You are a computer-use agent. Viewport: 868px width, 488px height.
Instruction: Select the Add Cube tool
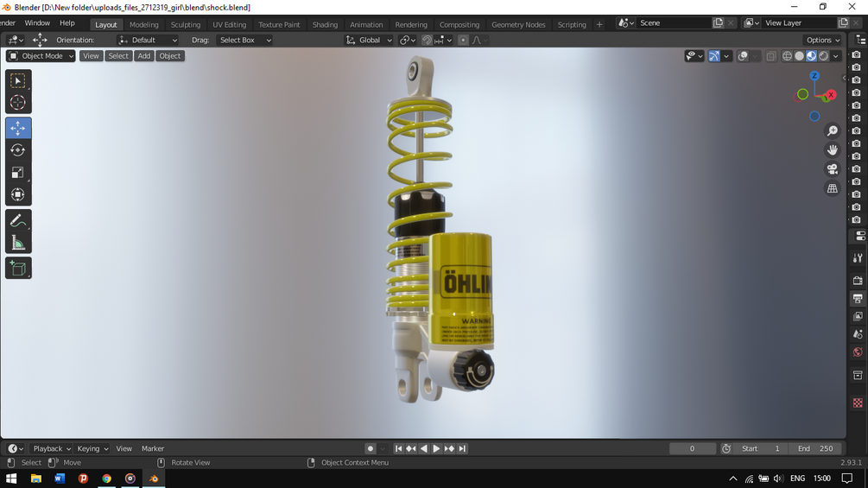point(18,269)
